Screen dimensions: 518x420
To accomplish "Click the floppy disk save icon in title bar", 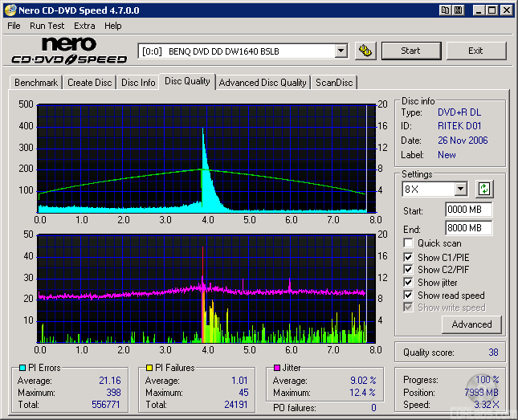I will [458, 10].
